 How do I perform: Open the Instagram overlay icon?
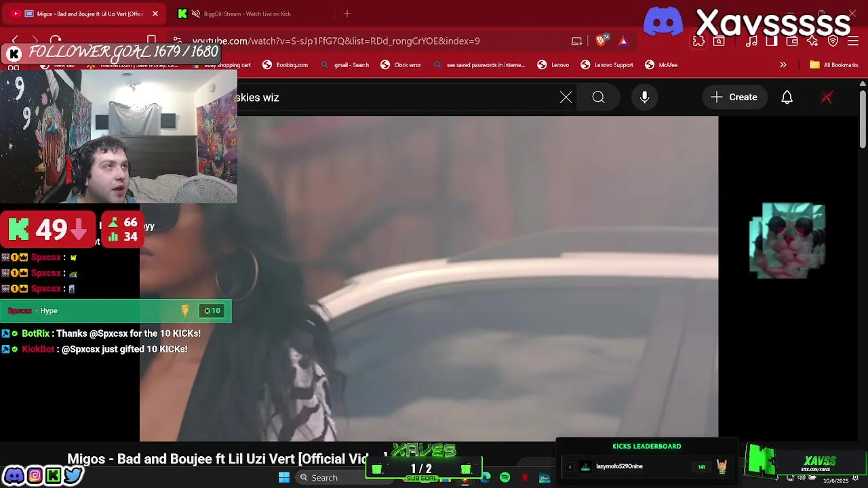point(35,476)
